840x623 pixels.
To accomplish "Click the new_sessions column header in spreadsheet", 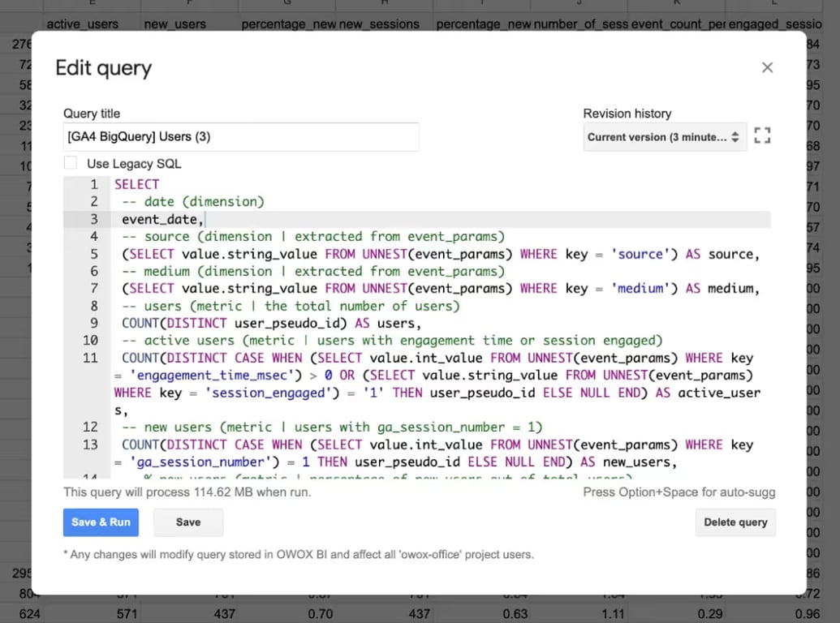I will pos(379,24).
